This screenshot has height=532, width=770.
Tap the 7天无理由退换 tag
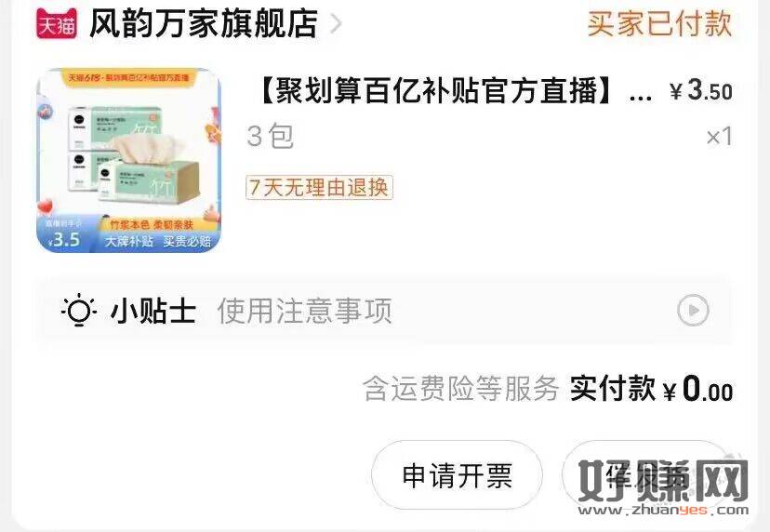click(x=319, y=187)
